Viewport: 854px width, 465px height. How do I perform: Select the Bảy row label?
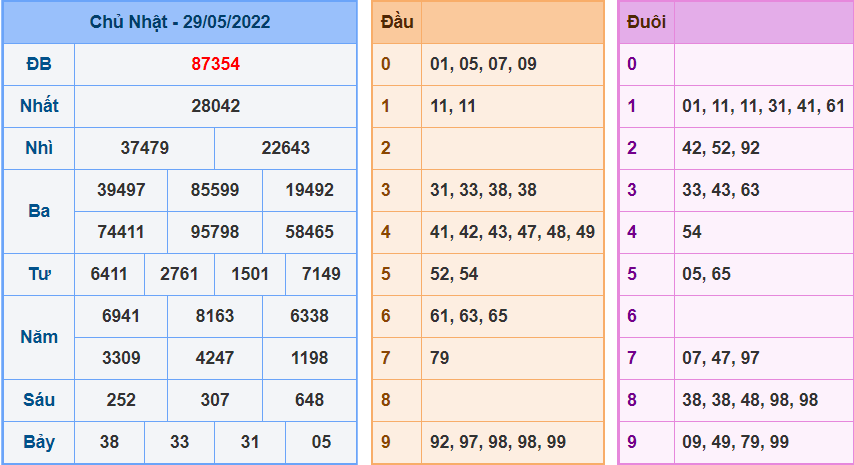tap(39, 442)
